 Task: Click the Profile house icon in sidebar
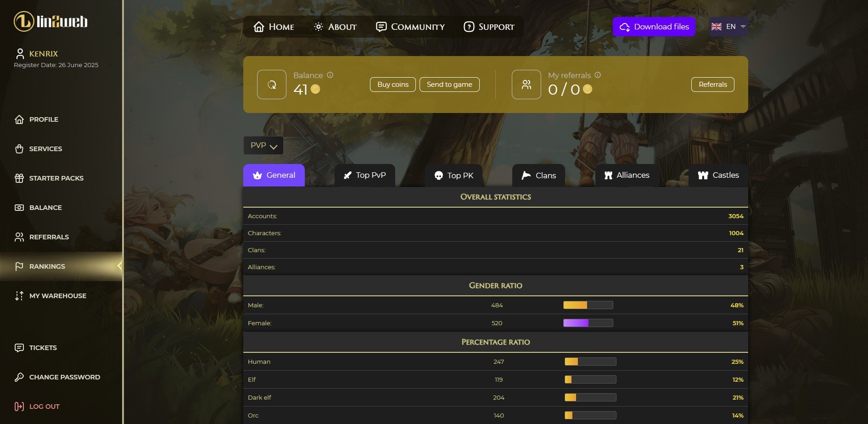coord(19,119)
